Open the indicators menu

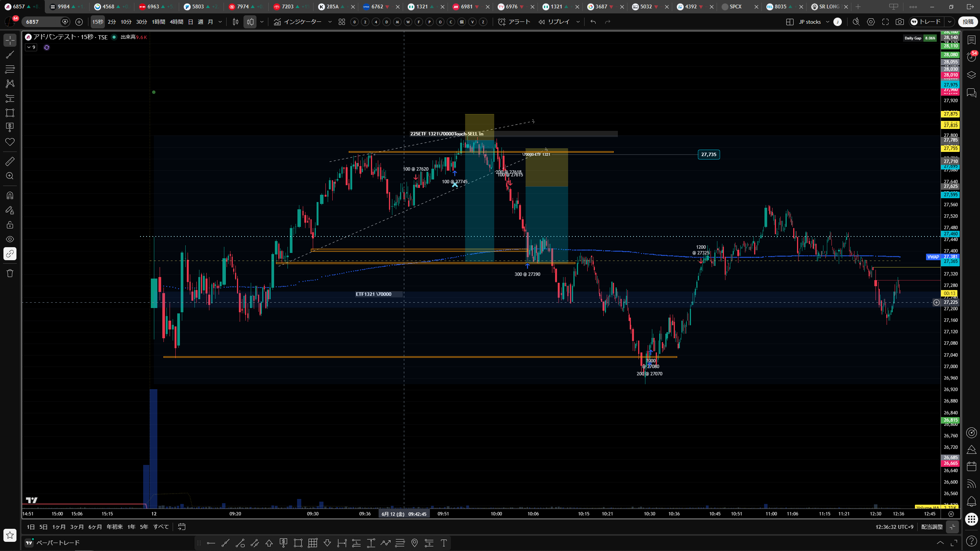(298, 22)
